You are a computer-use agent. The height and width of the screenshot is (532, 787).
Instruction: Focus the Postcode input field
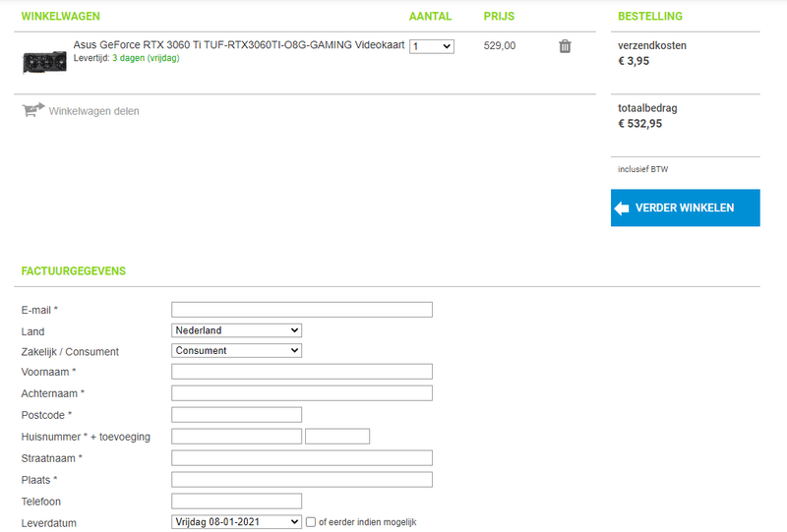(236, 415)
